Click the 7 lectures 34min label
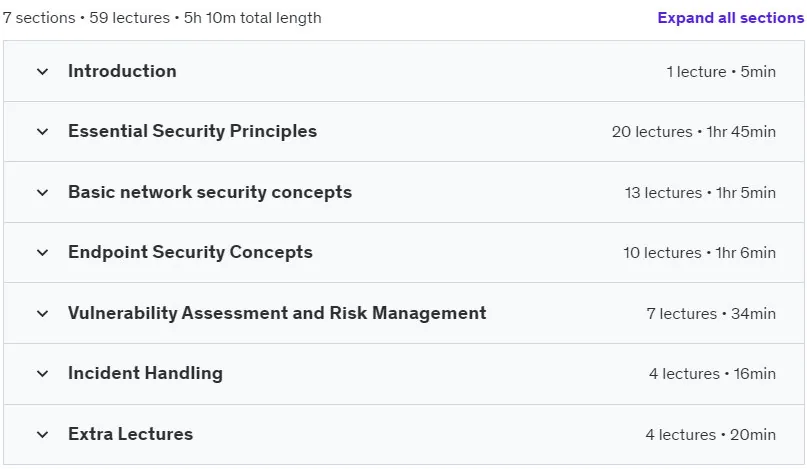807x469 pixels. (x=711, y=314)
